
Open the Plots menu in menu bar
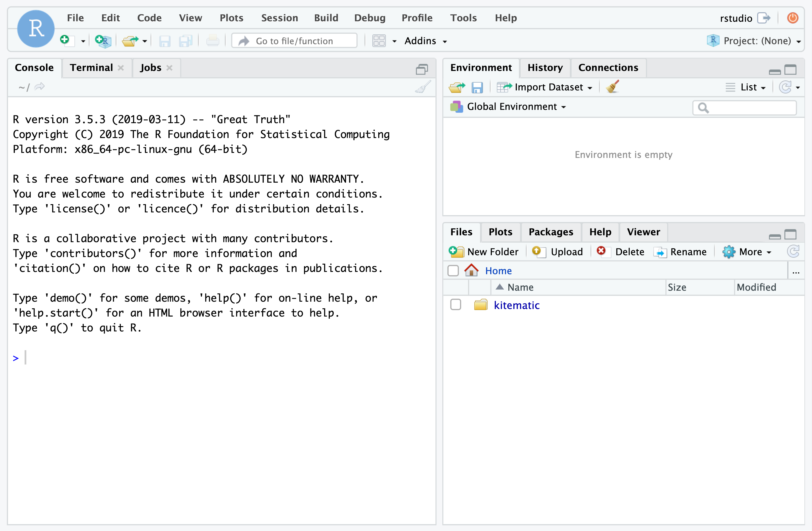click(x=231, y=18)
